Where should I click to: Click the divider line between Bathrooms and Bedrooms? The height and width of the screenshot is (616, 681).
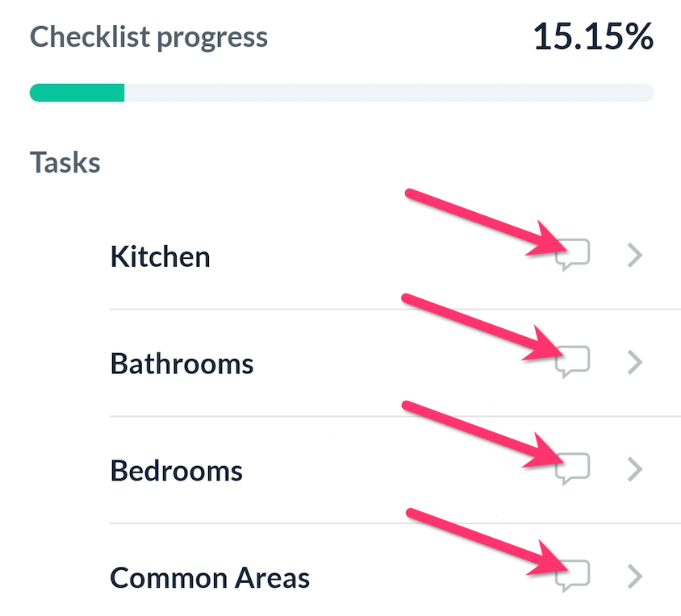(394, 416)
